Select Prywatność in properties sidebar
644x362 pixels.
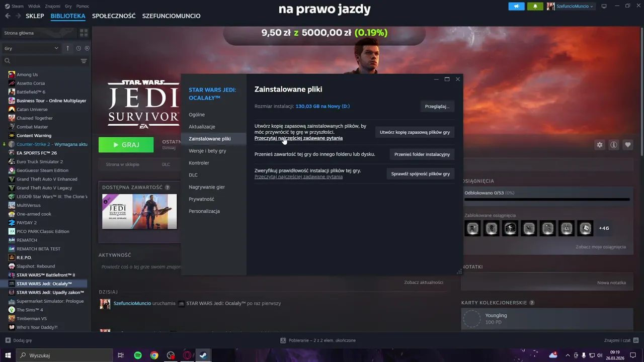(x=201, y=199)
